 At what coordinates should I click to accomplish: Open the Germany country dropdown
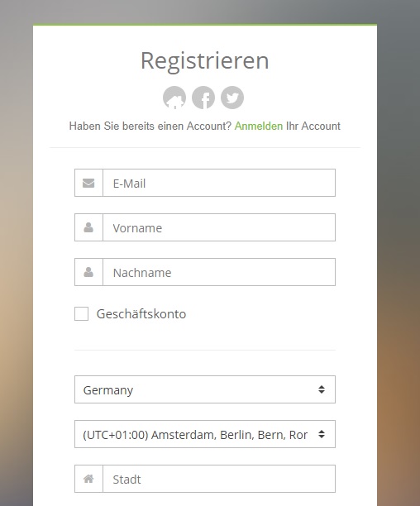[205, 389]
